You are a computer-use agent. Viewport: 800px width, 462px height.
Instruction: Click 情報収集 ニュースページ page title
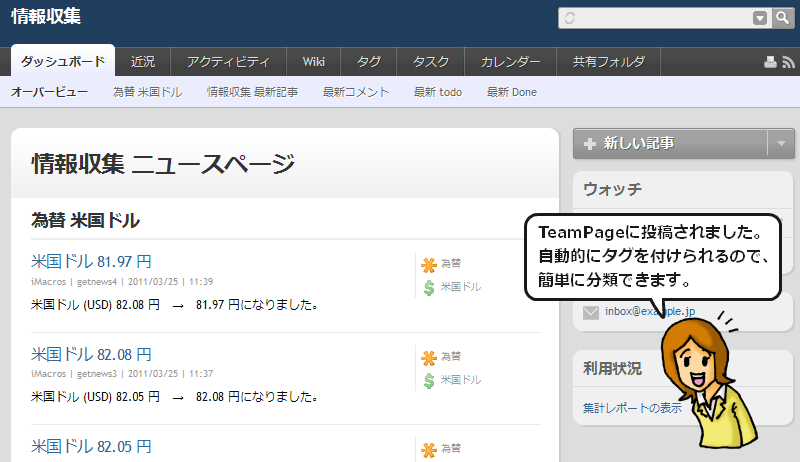163,164
